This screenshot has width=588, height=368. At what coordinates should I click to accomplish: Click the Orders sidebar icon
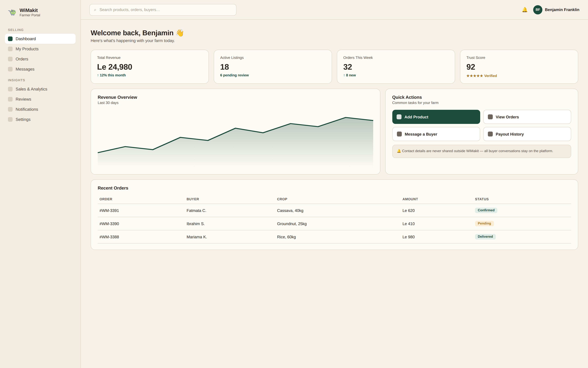(10, 59)
